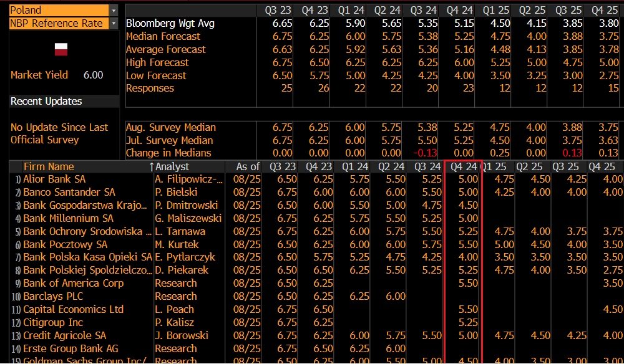The height and width of the screenshot is (364, 624).
Task: Open the Banco Santander SA row
Action: (69, 193)
